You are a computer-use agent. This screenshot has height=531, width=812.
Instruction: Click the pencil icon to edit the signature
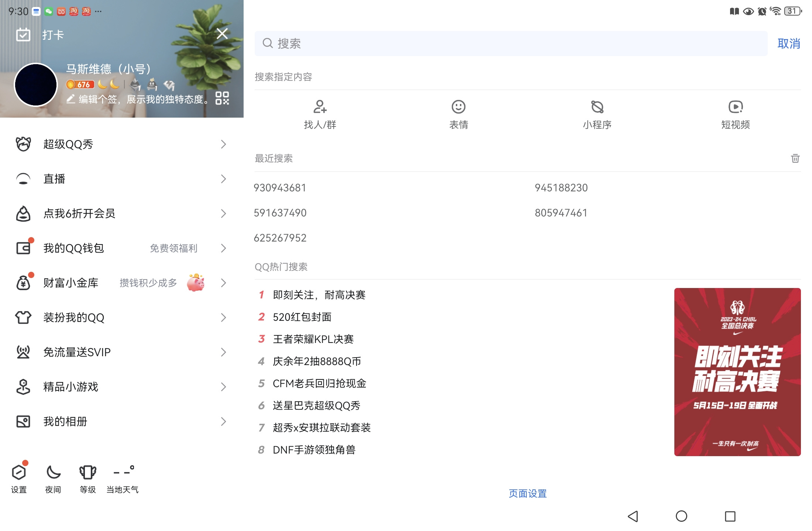70,99
